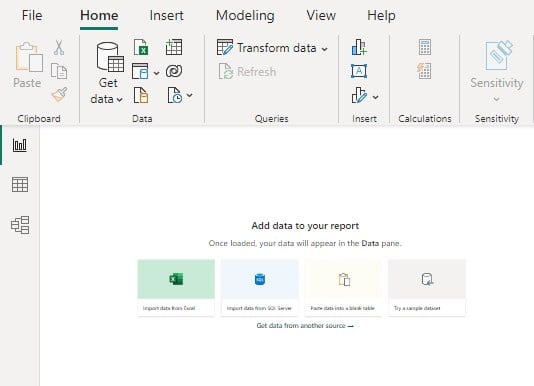This screenshot has height=386, width=534.
Task: Insert a Text box icon
Action: point(359,71)
